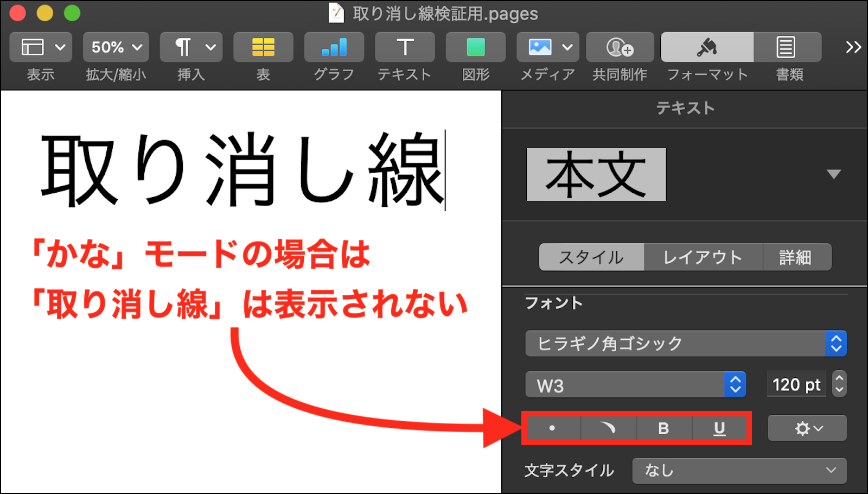This screenshot has height=494, width=868.
Task: Click the green full screen button
Action: click(x=72, y=13)
